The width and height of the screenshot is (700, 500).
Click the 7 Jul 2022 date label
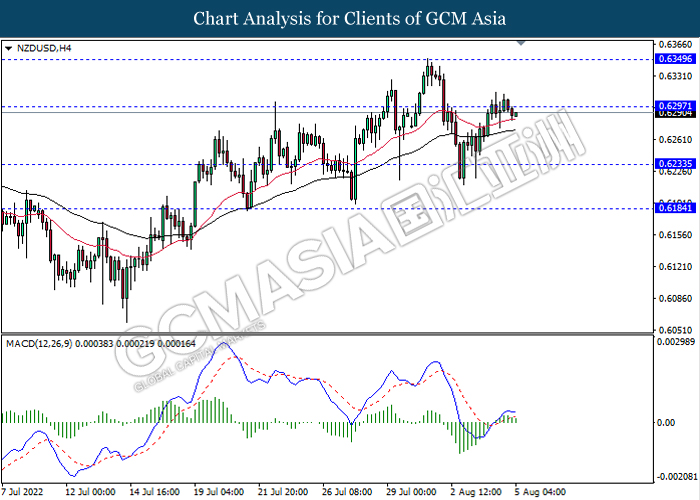(22, 492)
